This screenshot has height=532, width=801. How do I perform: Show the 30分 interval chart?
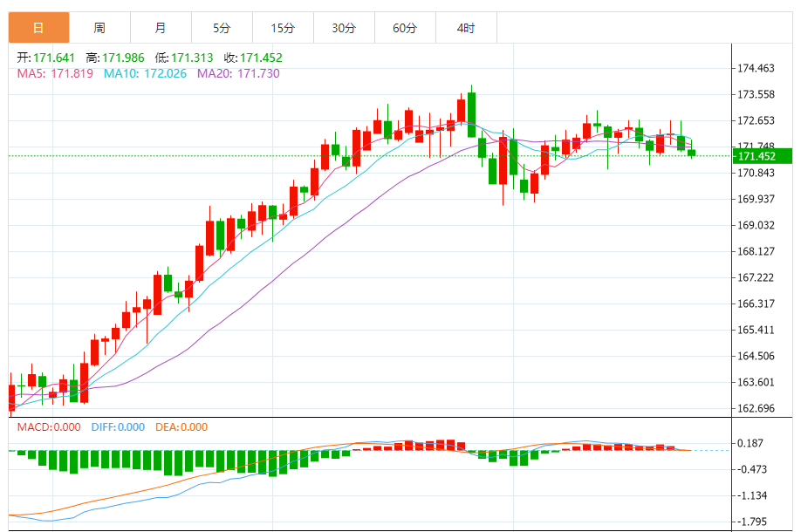[344, 28]
